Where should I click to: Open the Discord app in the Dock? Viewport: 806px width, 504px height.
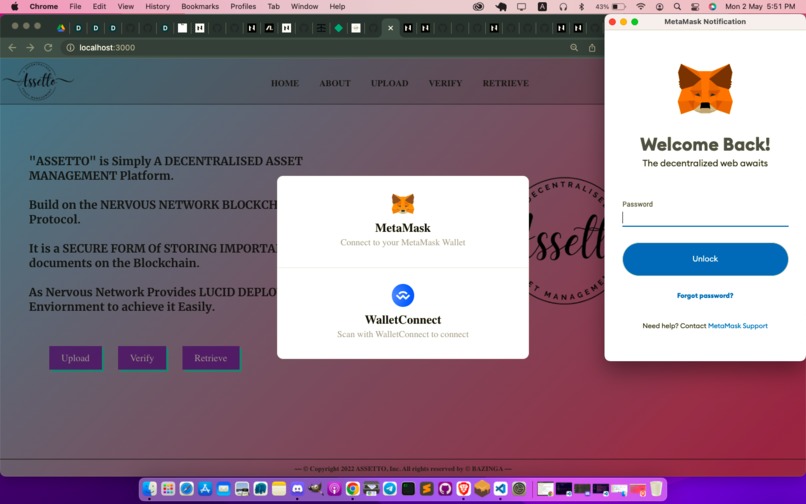[x=297, y=488]
